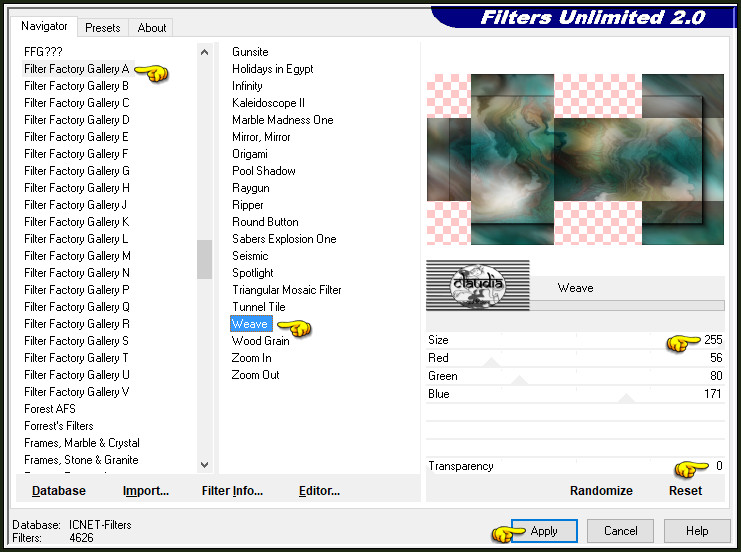
Task: Click the Blue slider handle
Action: (627, 398)
